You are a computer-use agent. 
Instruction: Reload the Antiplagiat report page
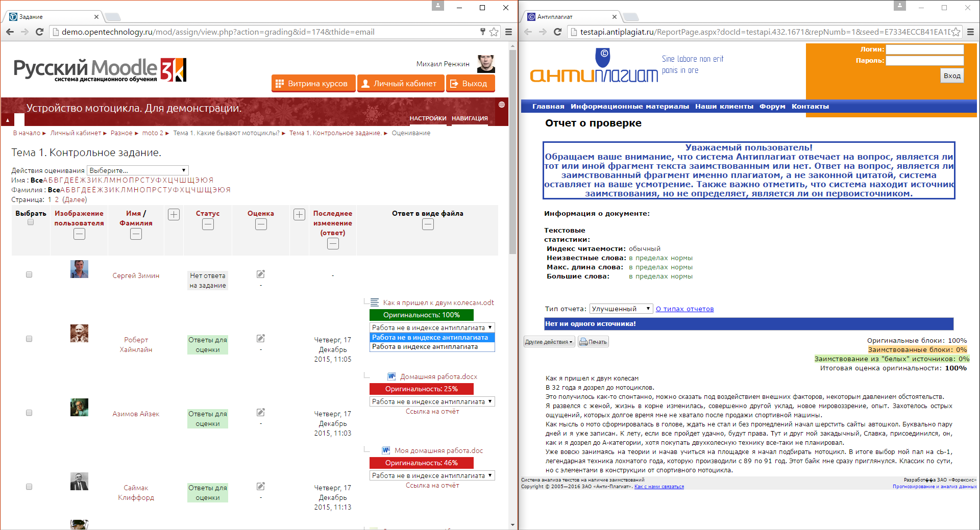coord(557,32)
